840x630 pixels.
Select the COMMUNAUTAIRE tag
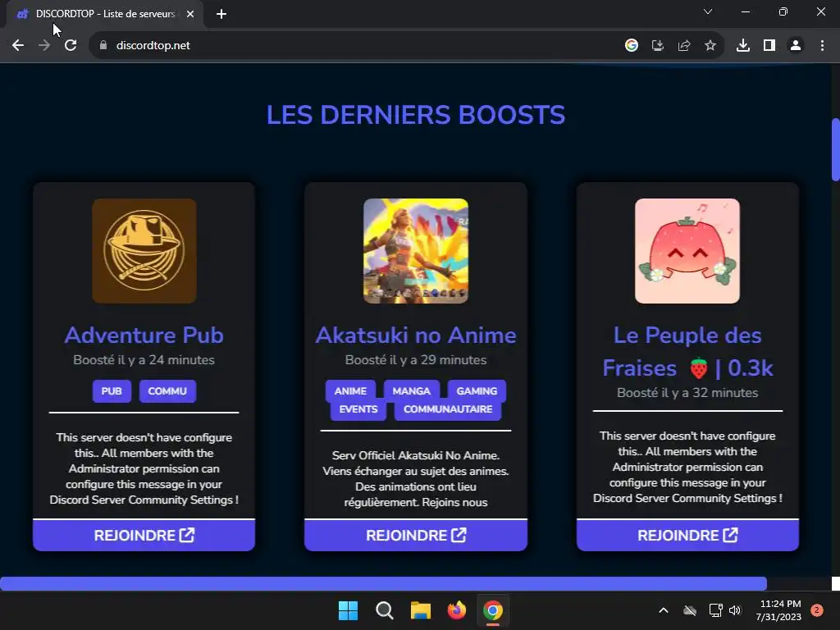click(x=448, y=409)
